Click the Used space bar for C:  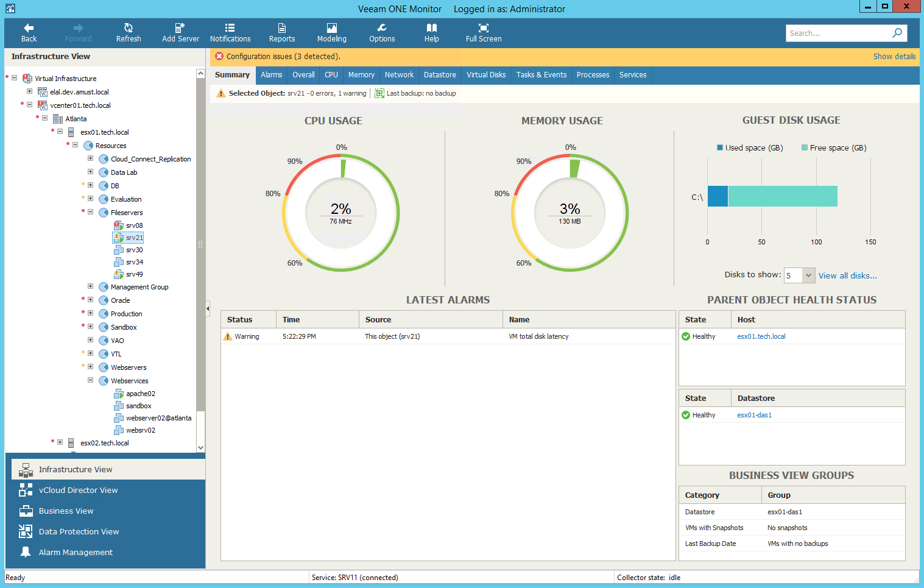point(718,196)
